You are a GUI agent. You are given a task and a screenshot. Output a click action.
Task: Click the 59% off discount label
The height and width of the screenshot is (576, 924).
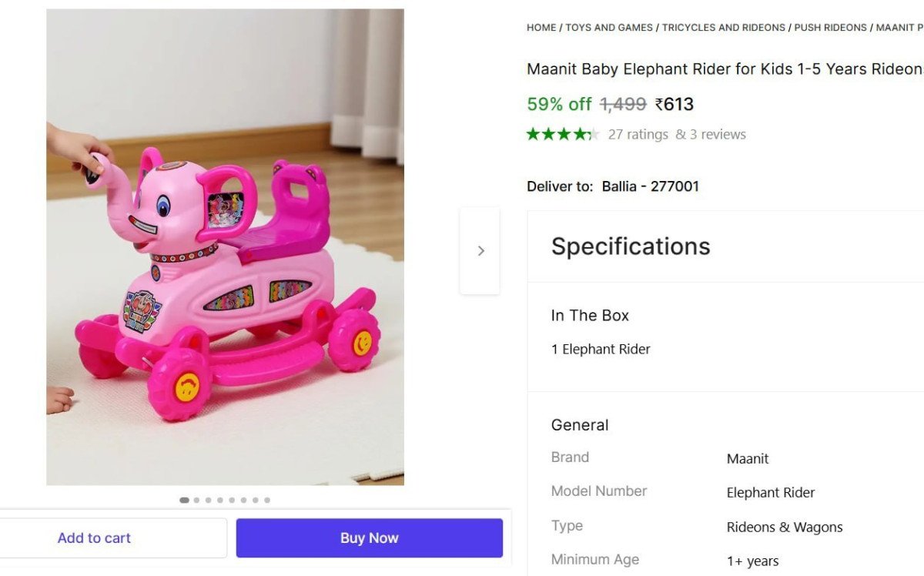558,104
